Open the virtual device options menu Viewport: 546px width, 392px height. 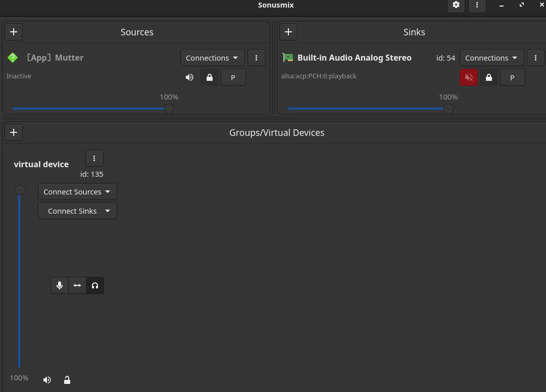click(94, 159)
